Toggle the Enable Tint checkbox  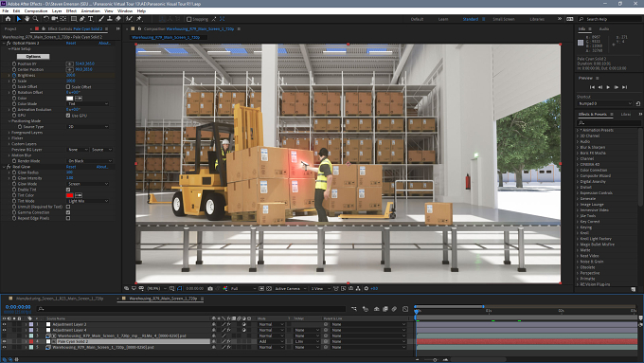[x=68, y=190]
